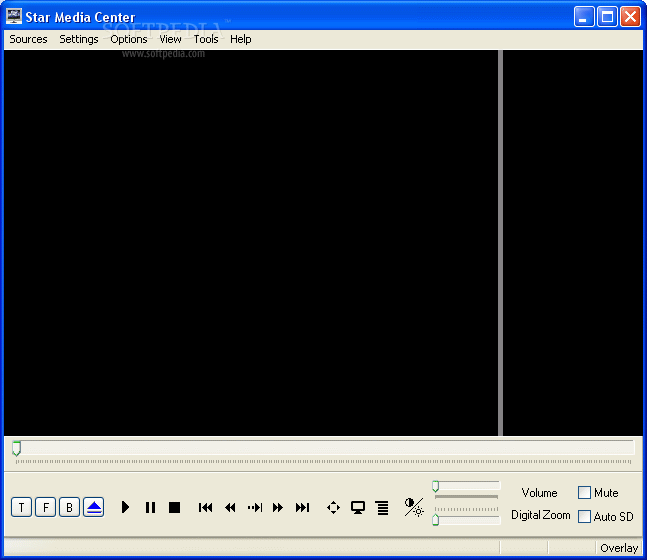
Task: Skip to the previous chapter
Action: 205,507
